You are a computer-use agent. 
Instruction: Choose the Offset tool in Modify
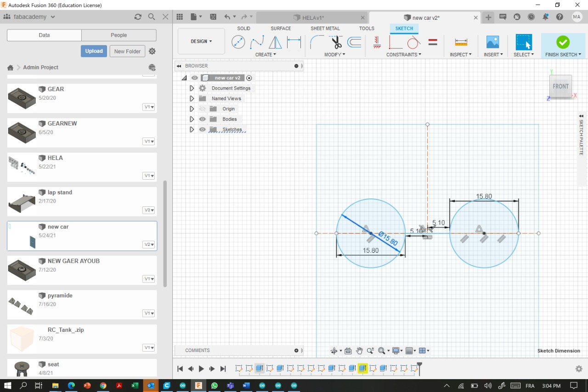(354, 42)
